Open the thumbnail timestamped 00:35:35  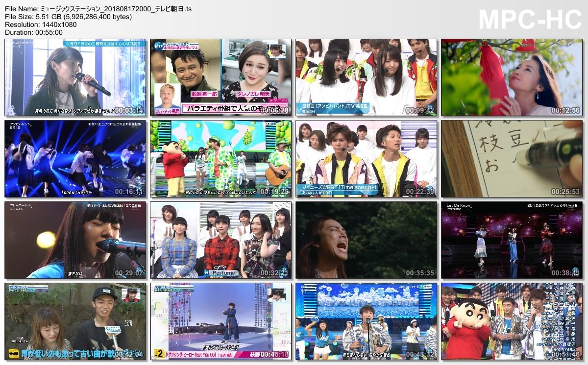tap(366, 240)
